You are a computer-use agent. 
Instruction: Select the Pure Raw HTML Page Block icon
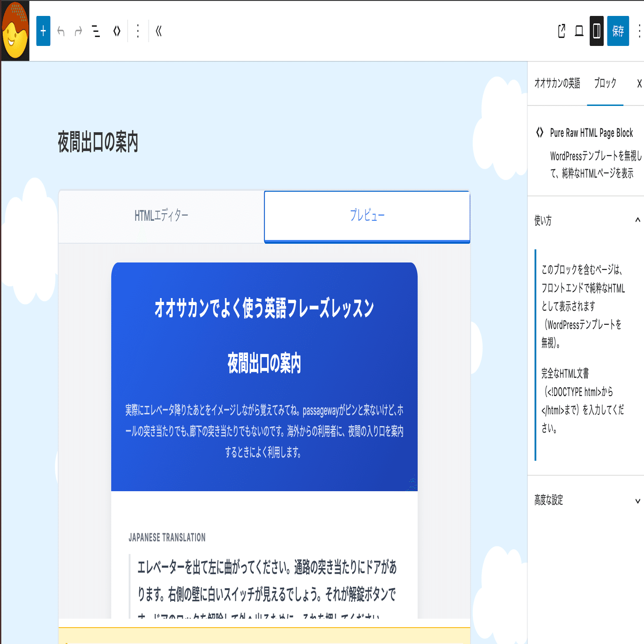pos(539,133)
